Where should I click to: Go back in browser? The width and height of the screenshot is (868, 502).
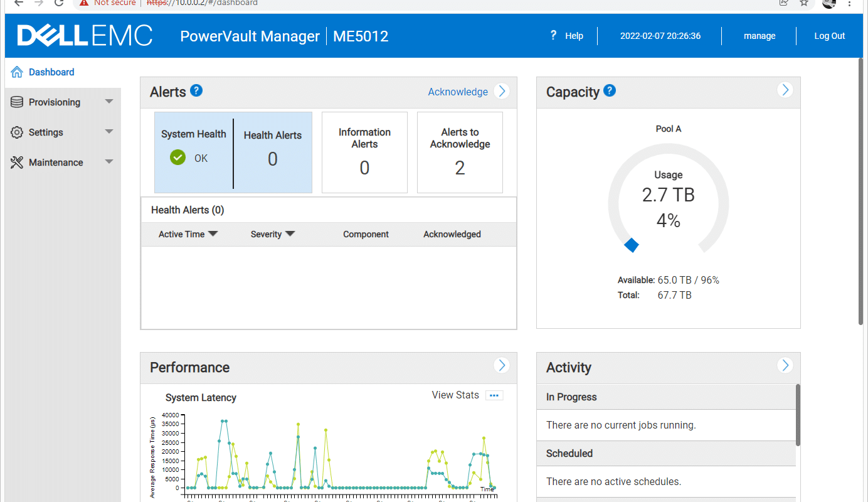tap(18, 3)
